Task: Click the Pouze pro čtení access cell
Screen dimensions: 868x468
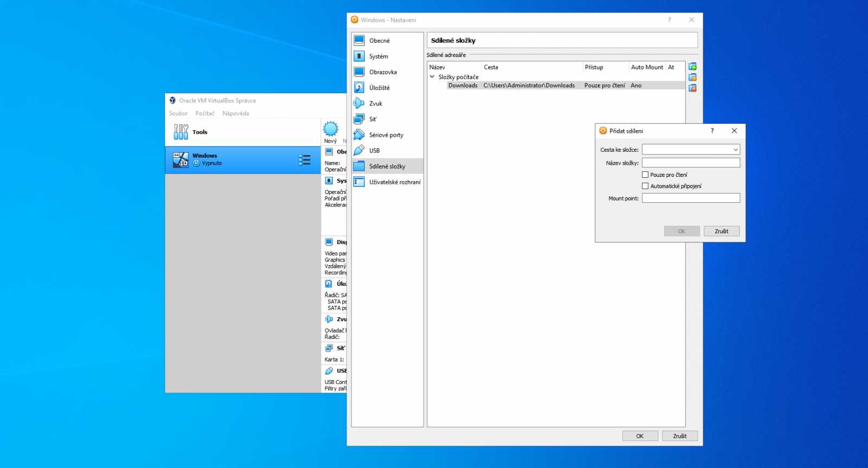Action: click(604, 86)
